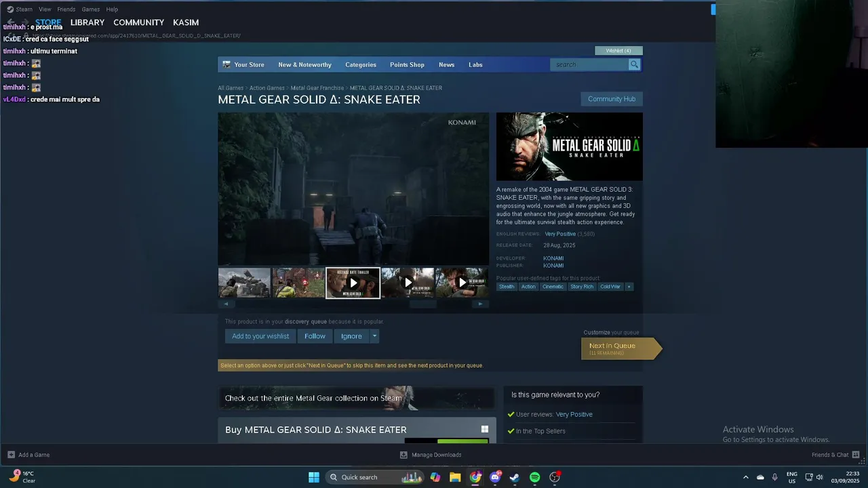Viewport: 868px width, 488px height.
Task: Open the KASIM profile section
Action: pyautogui.click(x=186, y=22)
